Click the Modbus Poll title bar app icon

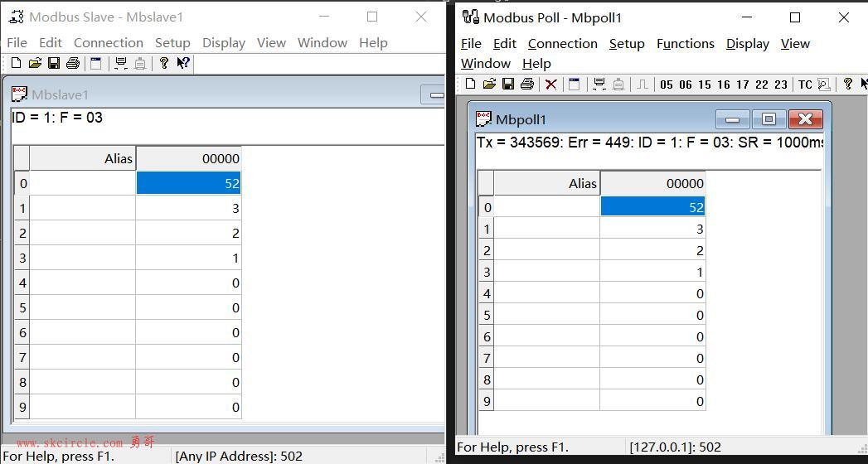click(471, 17)
